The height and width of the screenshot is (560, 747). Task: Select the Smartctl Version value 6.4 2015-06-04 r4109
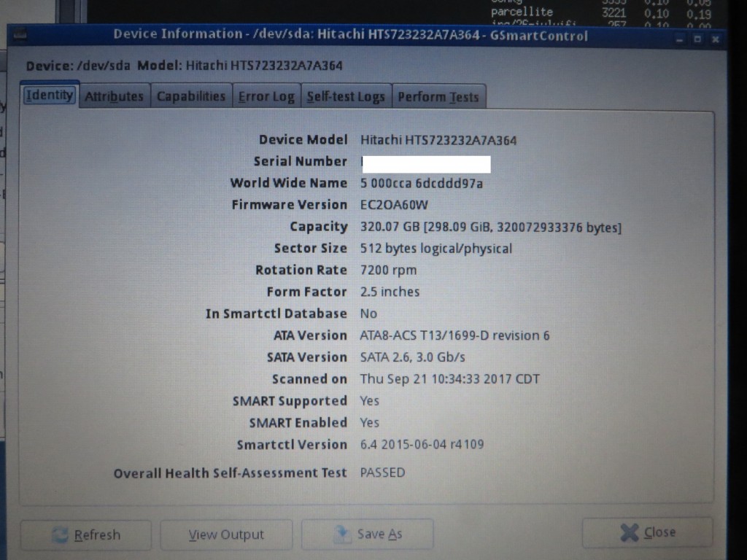422,444
